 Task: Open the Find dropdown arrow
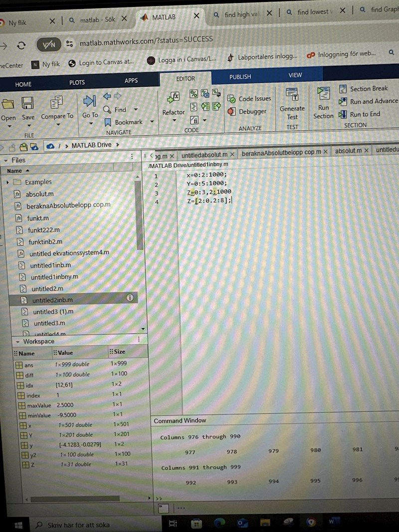point(137,110)
